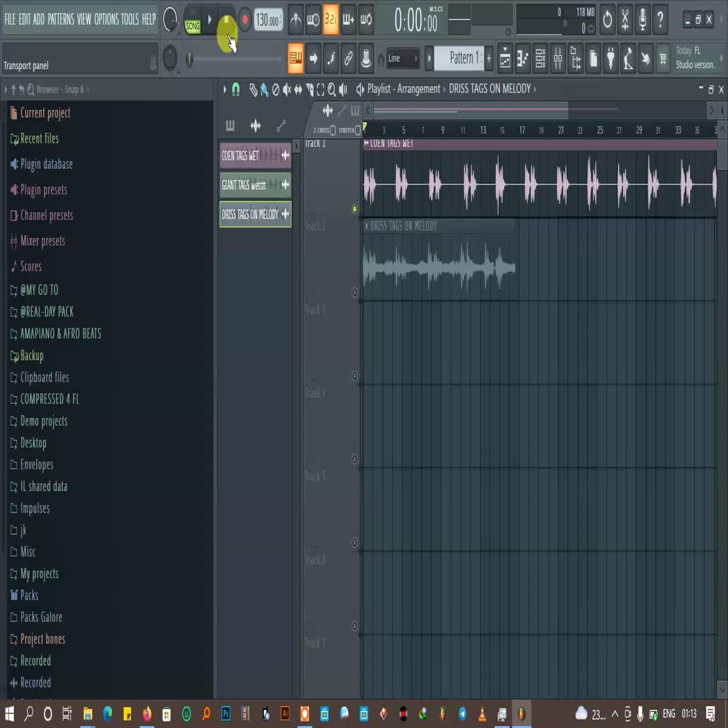Screen dimensions: 728x728
Task: Select the Mute tool in the Playlist toolbar
Action: tap(286, 89)
